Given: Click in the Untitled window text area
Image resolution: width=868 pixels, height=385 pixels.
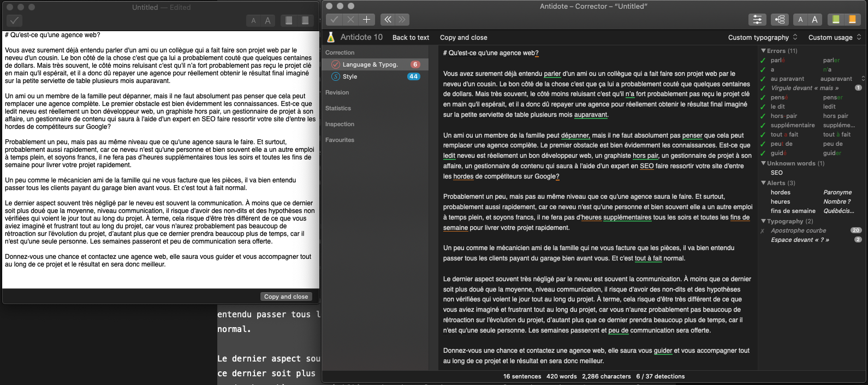Looking at the screenshot, I should 160,159.
